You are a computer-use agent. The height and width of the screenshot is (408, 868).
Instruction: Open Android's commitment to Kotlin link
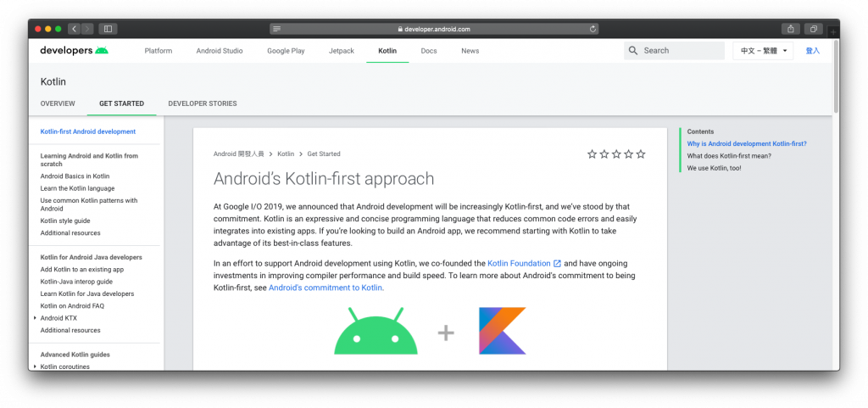click(x=326, y=288)
